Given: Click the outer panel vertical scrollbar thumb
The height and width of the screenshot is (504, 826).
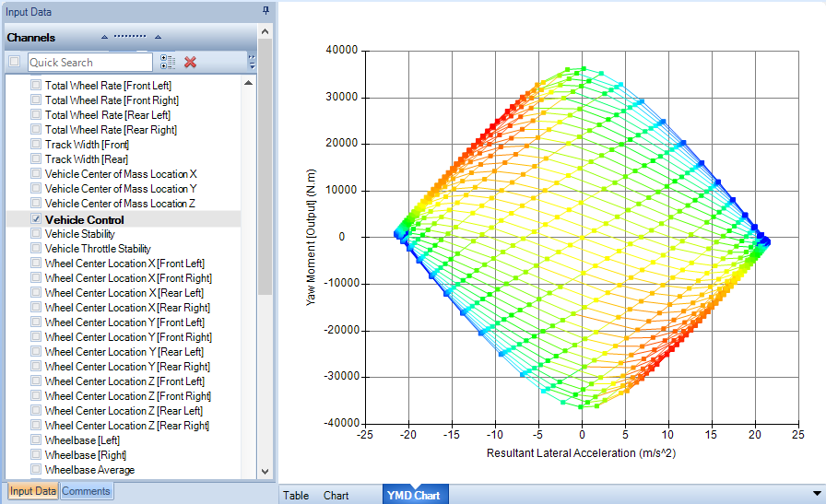Looking at the screenshot, I should click(x=265, y=166).
